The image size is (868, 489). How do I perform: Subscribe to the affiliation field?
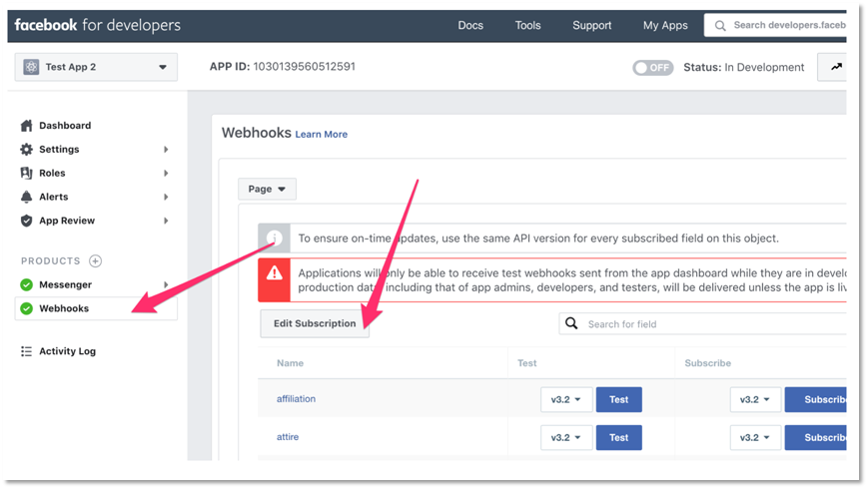click(815, 399)
